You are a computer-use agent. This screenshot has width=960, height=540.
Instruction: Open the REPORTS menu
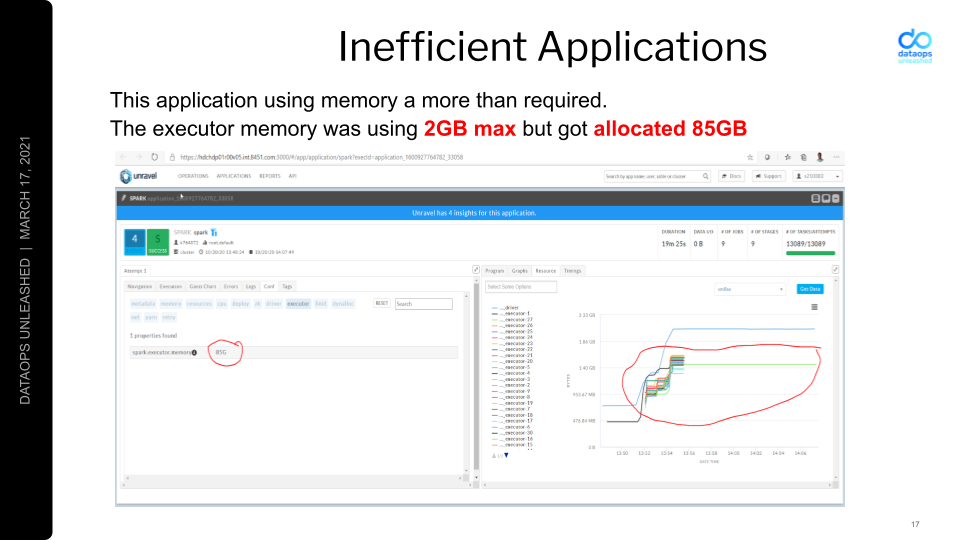(269, 176)
